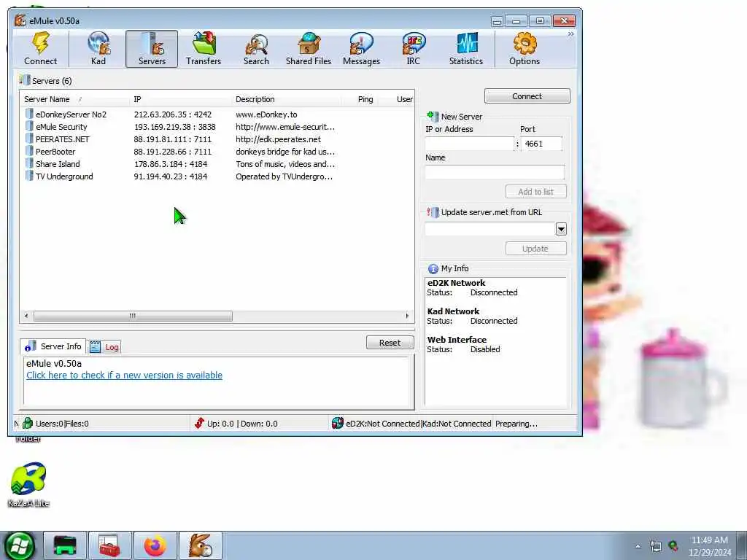
Task: Click the PEERATES.NET server icon
Action: pyautogui.click(x=29, y=139)
